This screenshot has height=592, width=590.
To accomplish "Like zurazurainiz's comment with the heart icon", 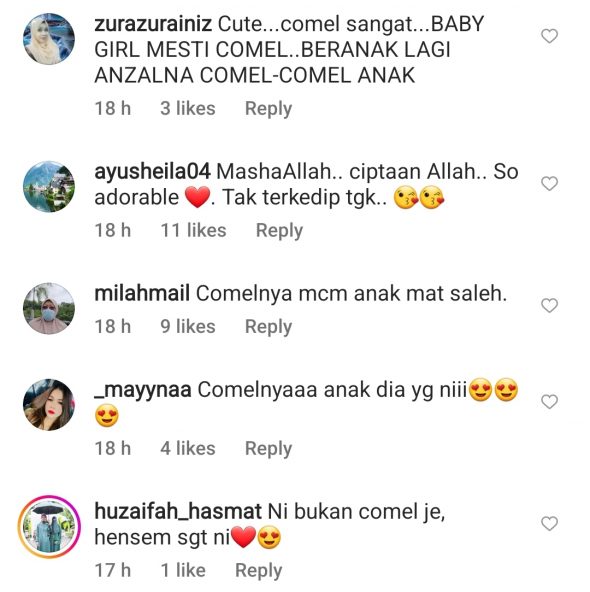I will pyautogui.click(x=549, y=36).
